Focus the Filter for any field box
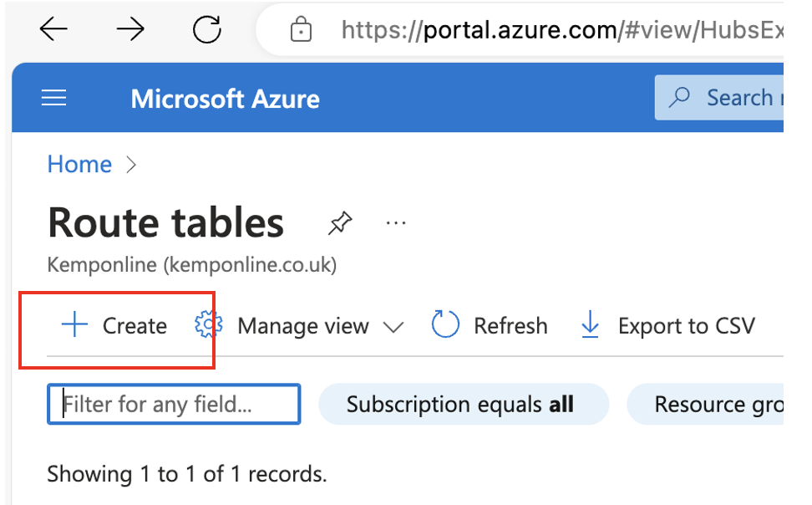This screenshot has width=812, height=505. pos(174,405)
